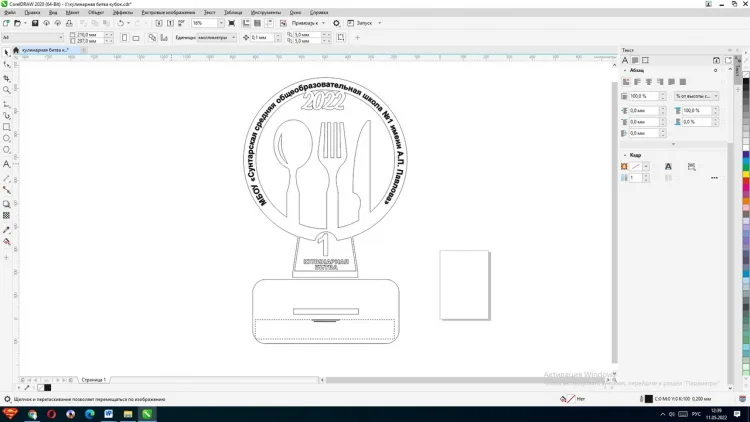Open line spacing units dropdown
The width and height of the screenshot is (750, 422).
pyautogui.click(x=696, y=96)
